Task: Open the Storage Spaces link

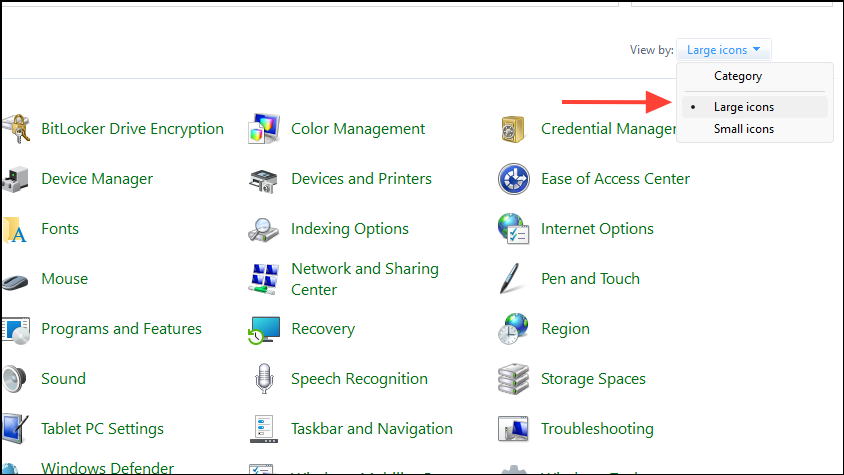Action: coord(593,379)
